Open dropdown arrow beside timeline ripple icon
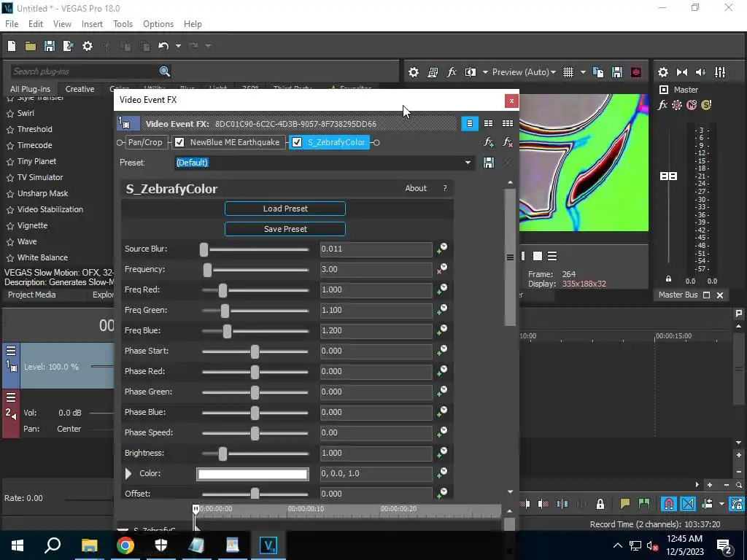The height and width of the screenshot is (560, 747). 721,504
